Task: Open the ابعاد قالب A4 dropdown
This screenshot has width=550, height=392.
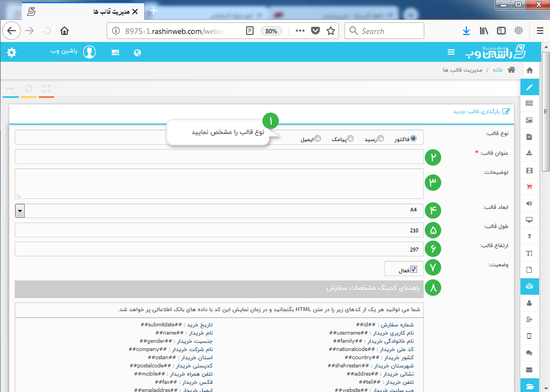Action: coord(219,210)
